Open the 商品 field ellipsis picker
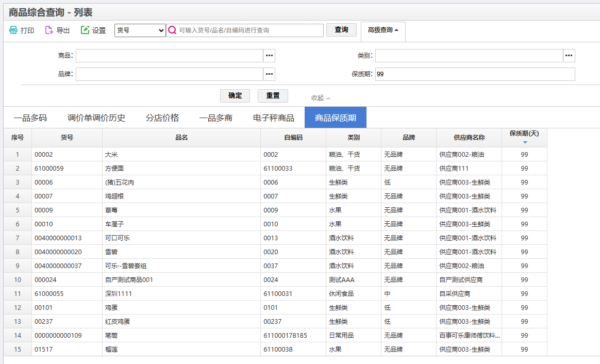The image size is (600, 364). tap(270, 56)
